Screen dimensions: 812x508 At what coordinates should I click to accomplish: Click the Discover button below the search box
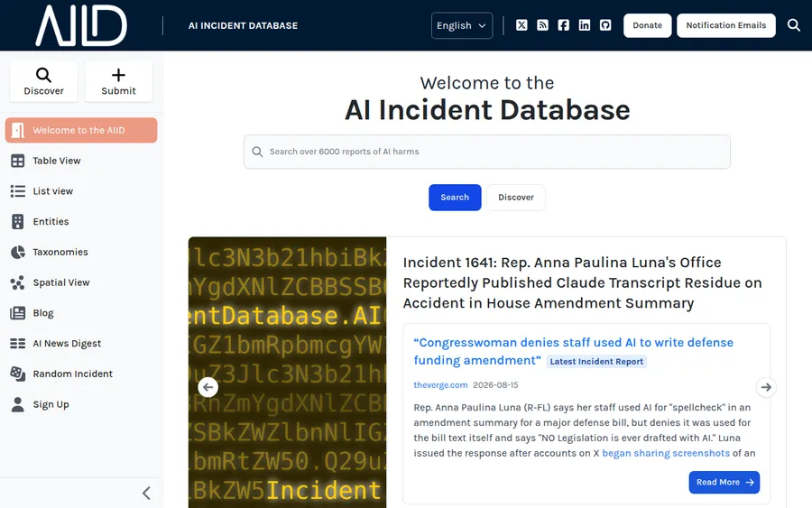[516, 198]
